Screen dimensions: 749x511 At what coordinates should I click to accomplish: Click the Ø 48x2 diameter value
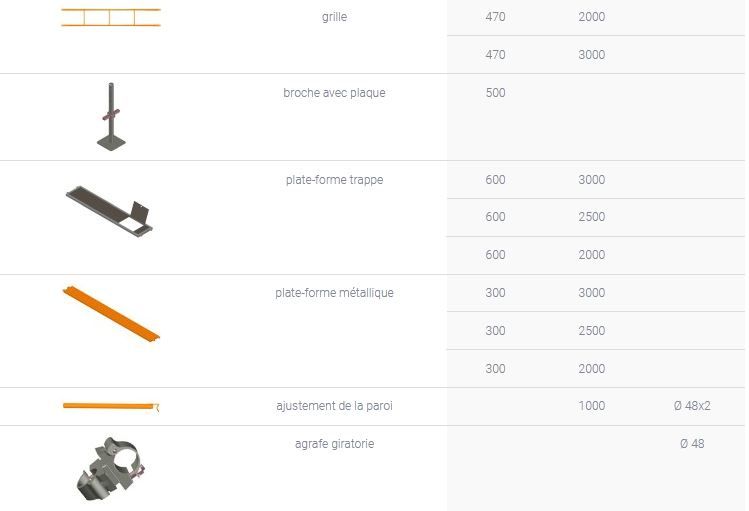tap(692, 406)
